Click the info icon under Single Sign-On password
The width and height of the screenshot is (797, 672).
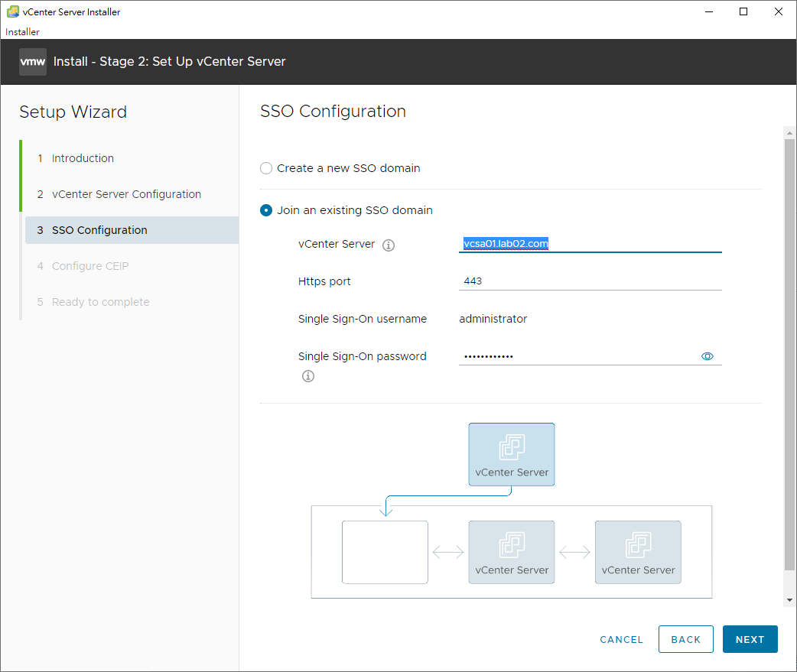coord(308,376)
